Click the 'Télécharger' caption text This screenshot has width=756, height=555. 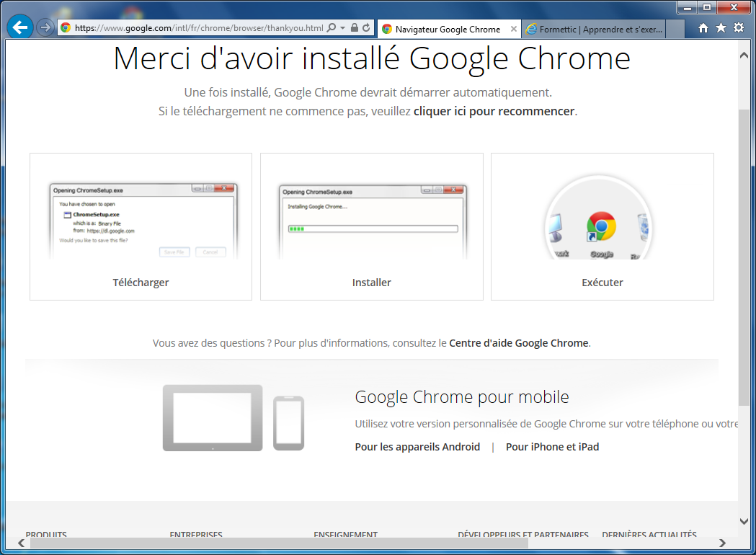[141, 283]
